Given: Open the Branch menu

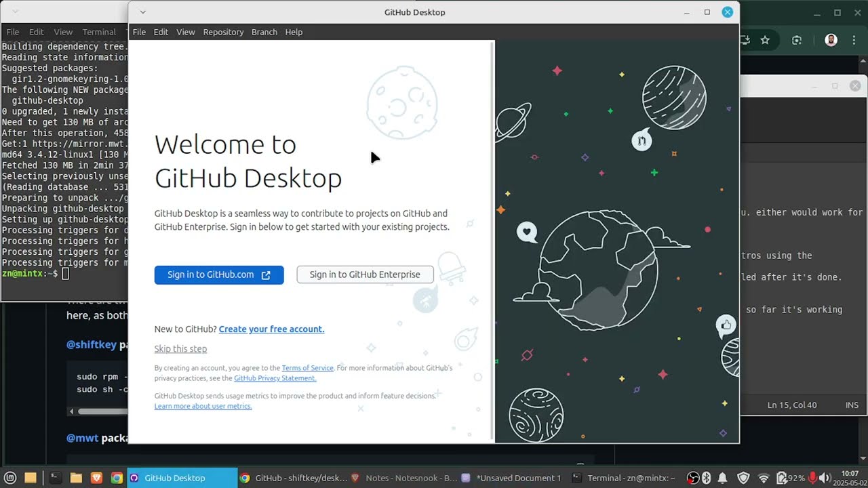Looking at the screenshot, I should (x=264, y=32).
